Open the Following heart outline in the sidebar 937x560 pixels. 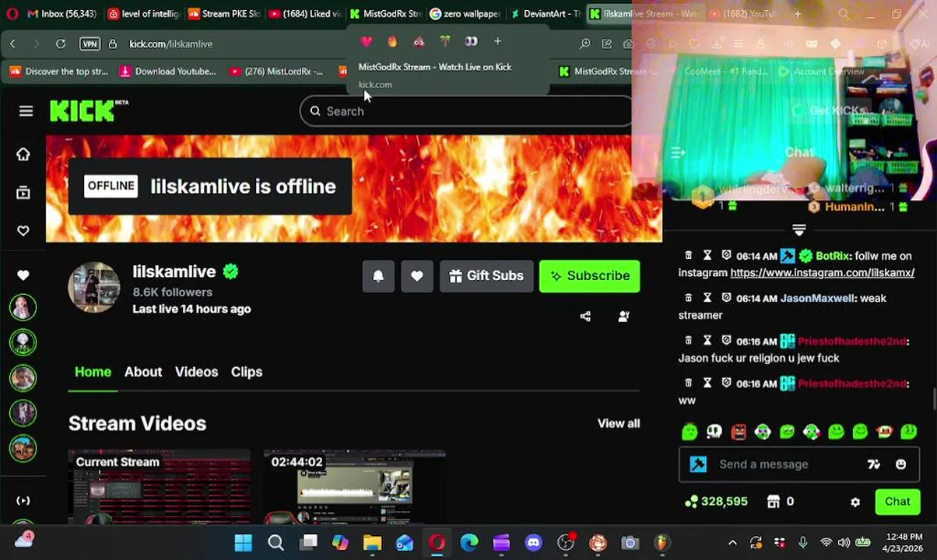point(23,230)
